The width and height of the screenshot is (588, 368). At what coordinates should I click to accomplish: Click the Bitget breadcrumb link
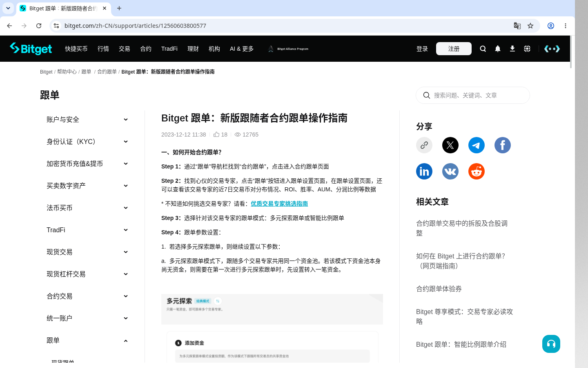46,72
